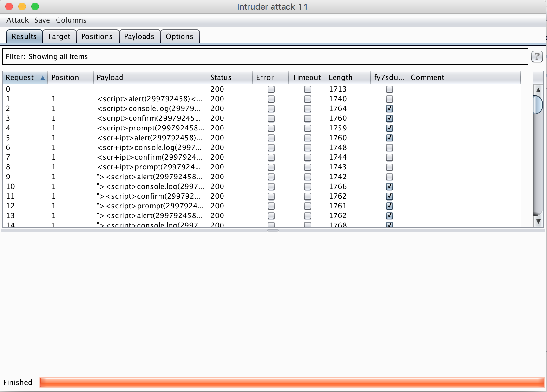
Task: Select the <script>prompt payload in row 4
Action: tap(150, 128)
